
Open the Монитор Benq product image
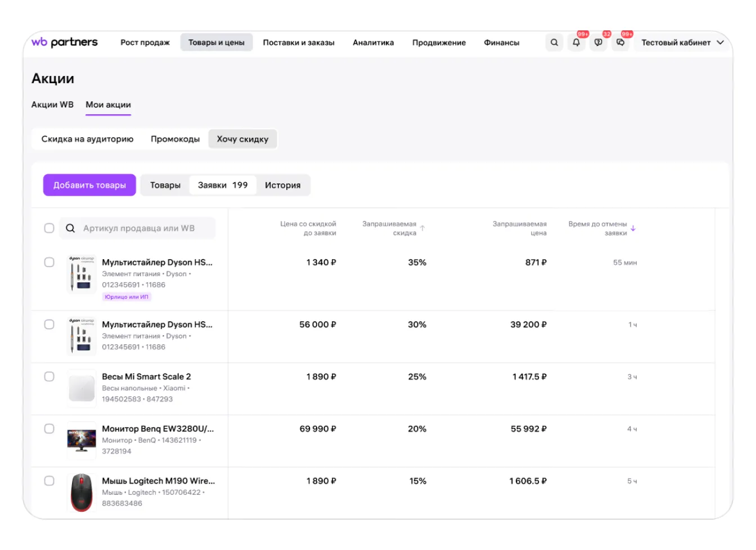[x=82, y=440]
